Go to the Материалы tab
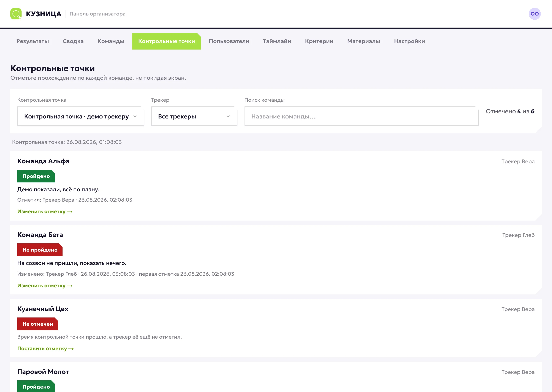 tap(364, 41)
